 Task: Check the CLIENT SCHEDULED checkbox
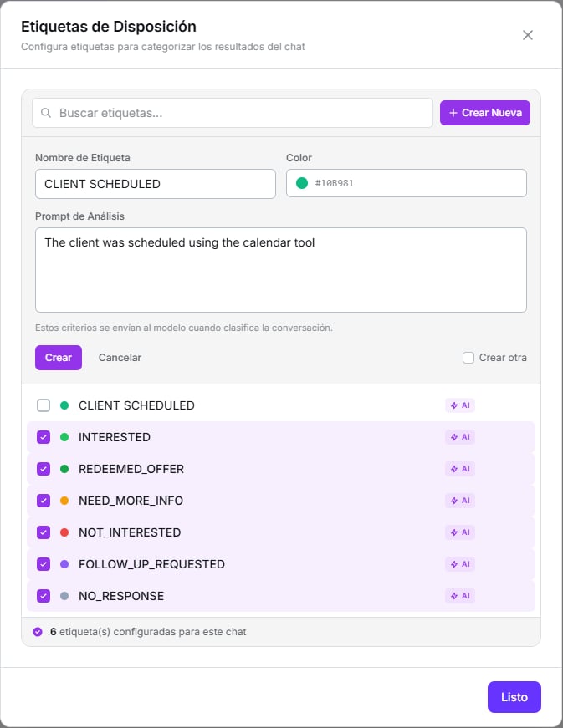pyautogui.click(x=44, y=405)
